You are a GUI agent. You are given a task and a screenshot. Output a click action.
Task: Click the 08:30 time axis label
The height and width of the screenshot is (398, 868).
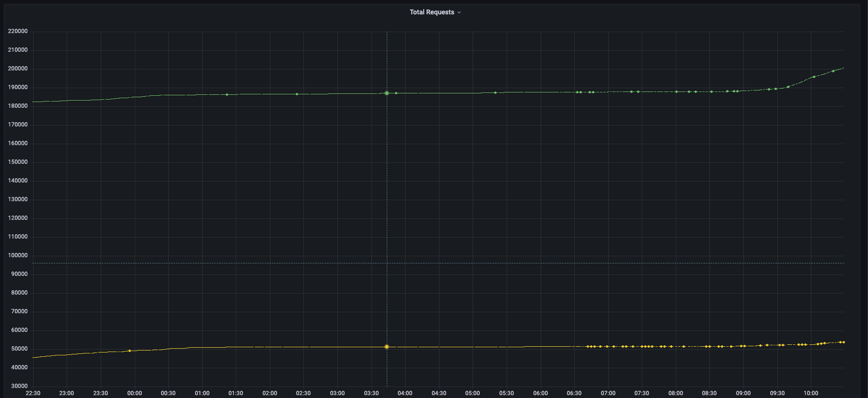coord(709,393)
